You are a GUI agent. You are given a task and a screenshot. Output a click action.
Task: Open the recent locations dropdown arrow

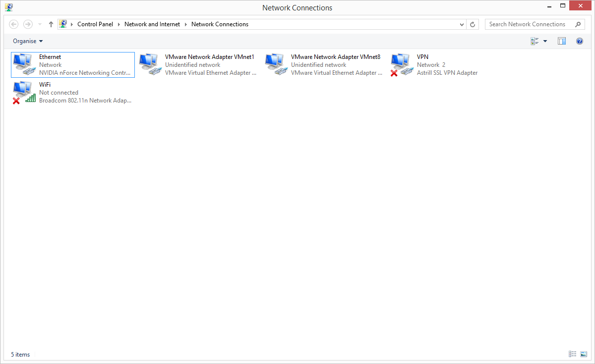tap(40, 24)
